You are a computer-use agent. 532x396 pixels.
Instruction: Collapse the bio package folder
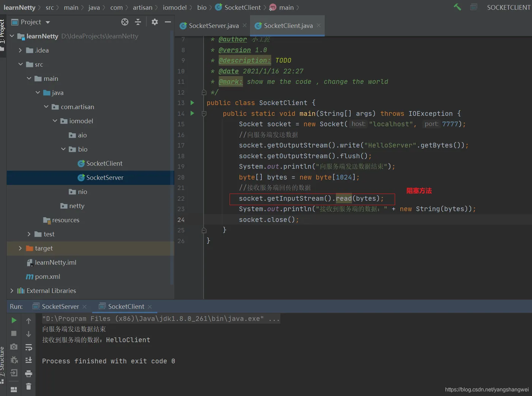click(63, 149)
